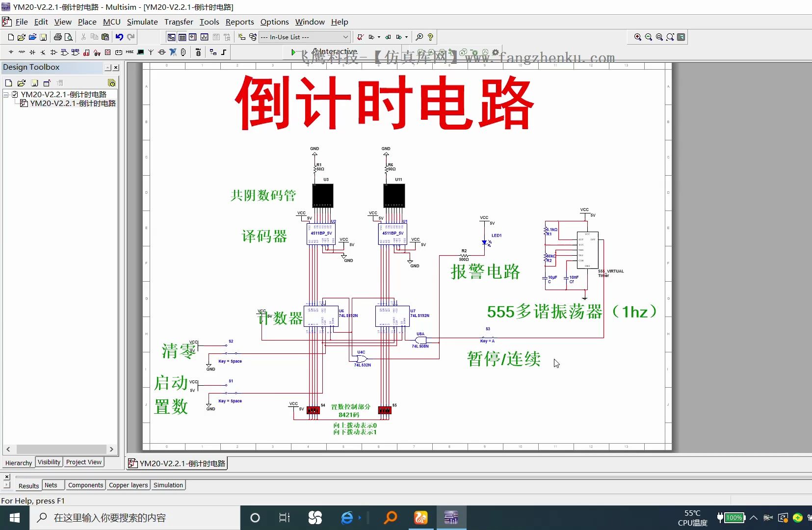Image resolution: width=812 pixels, height=530 pixels.
Task: Click Zoom Out magnifier icon
Action: point(649,37)
